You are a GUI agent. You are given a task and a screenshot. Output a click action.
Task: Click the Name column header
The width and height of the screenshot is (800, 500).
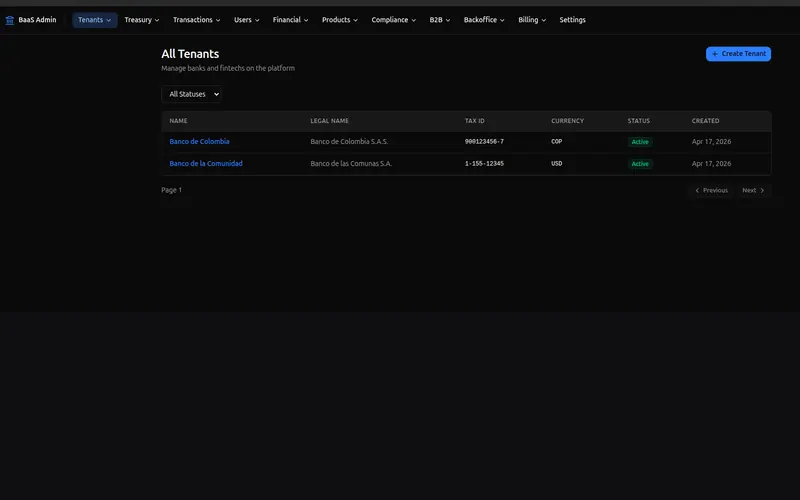[x=179, y=121]
